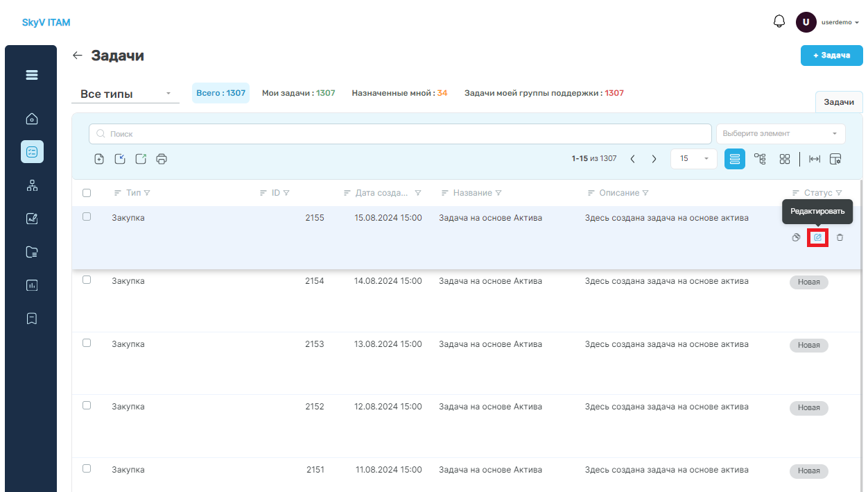Click the "+ Задача" button
This screenshot has height=492, width=868.
click(x=832, y=56)
